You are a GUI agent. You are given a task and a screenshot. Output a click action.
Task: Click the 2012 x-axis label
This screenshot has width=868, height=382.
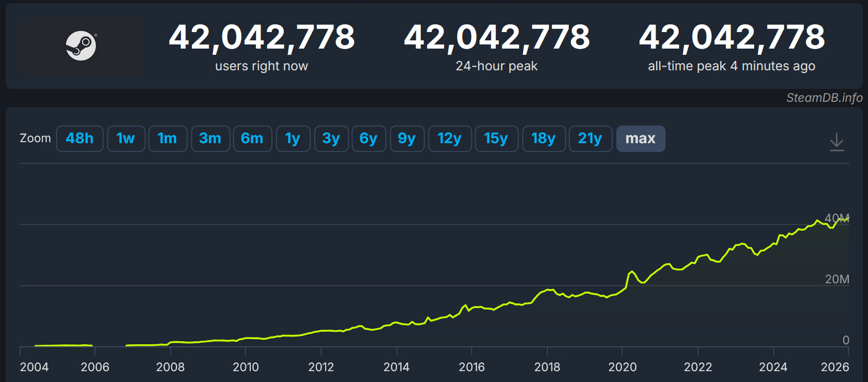point(321,367)
